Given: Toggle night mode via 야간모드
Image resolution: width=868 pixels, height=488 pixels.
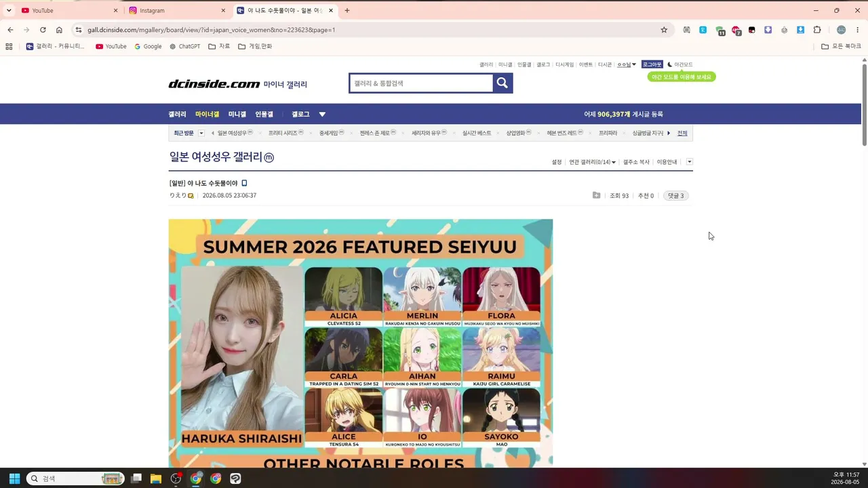Looking at the screenshot, I should point(680,64).
